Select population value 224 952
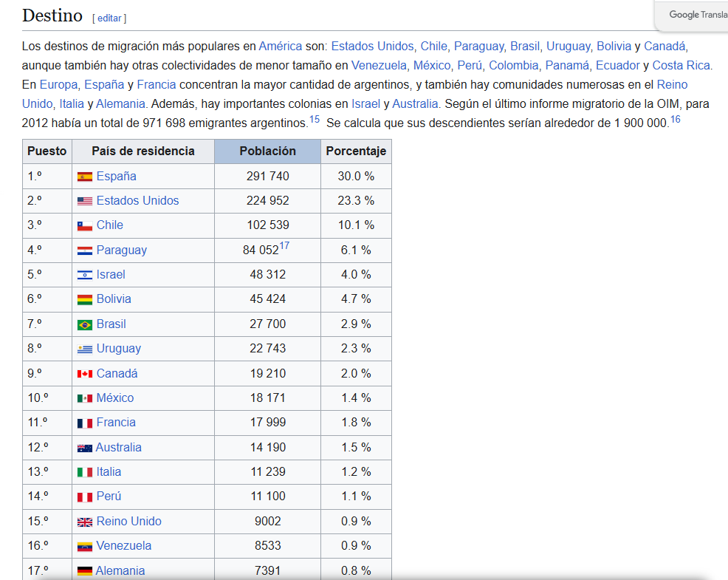 tap(267, 200)
